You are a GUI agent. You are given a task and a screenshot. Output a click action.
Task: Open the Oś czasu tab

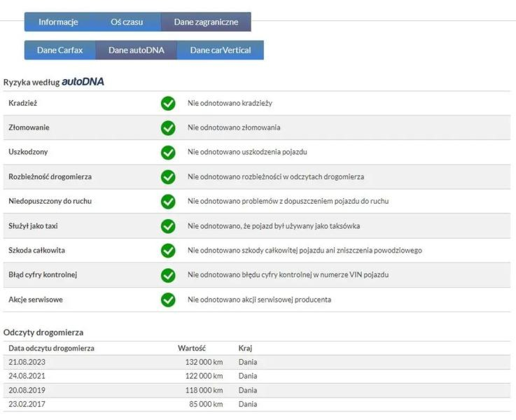coord(127,22)
